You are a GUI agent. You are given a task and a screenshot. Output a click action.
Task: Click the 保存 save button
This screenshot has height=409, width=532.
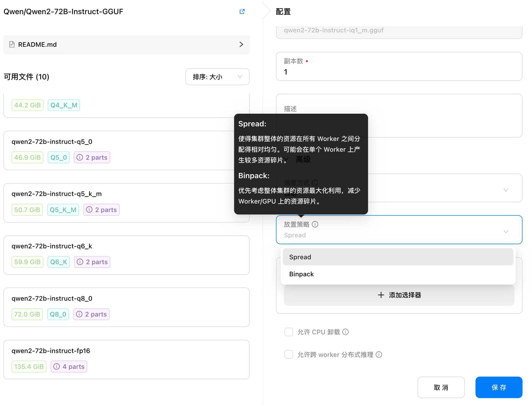(499, 387)
